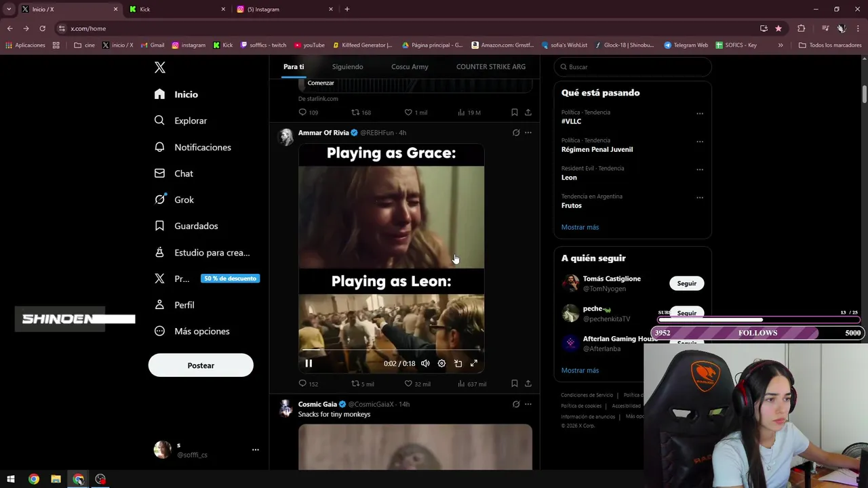Reply to starlink post (109)

click(309, 113)
